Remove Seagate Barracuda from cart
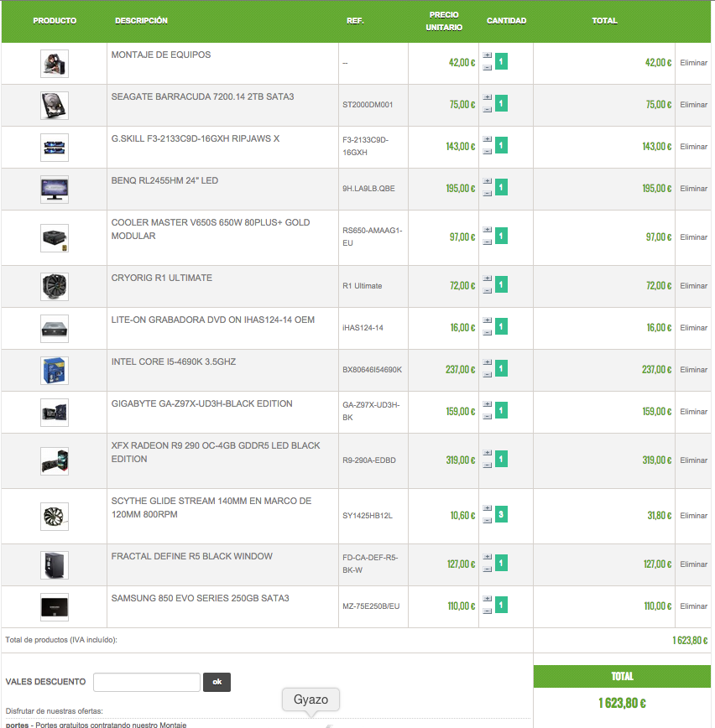Image resolution: width=715 pixels, height=728 pixels. (x=694, y=105)
